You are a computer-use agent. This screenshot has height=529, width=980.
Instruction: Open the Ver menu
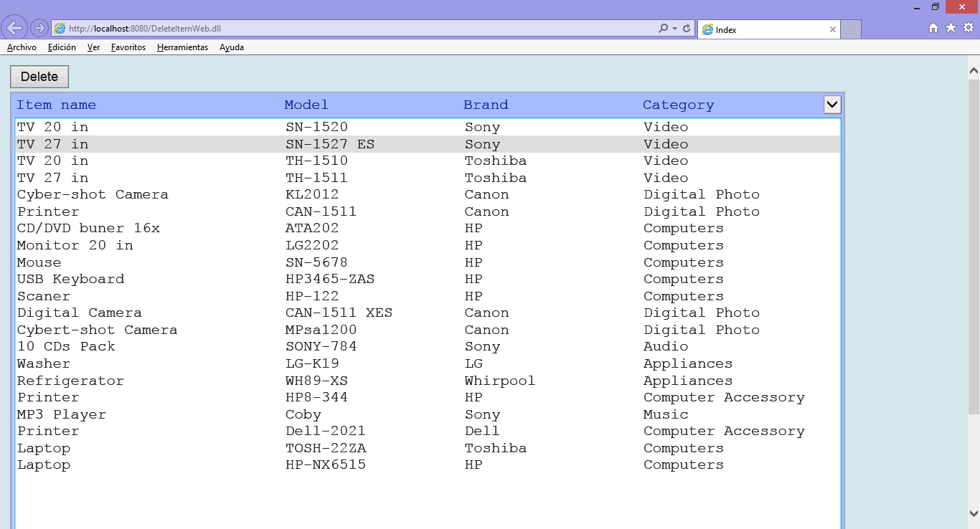click(93, 47)
